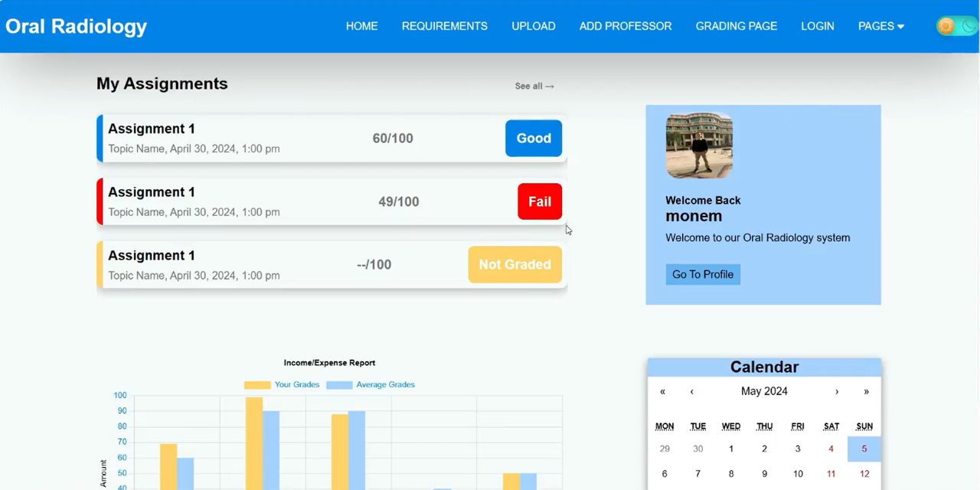Select May 10 in calendar

click(x=798, y=474)
